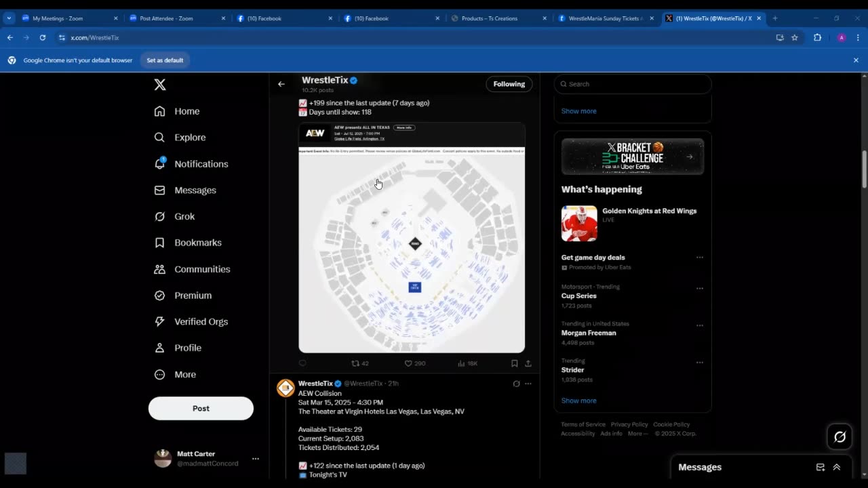Screen dimensions: 868x488
Task: Open Privacy Policy link
Action: [x=629, y=424]
